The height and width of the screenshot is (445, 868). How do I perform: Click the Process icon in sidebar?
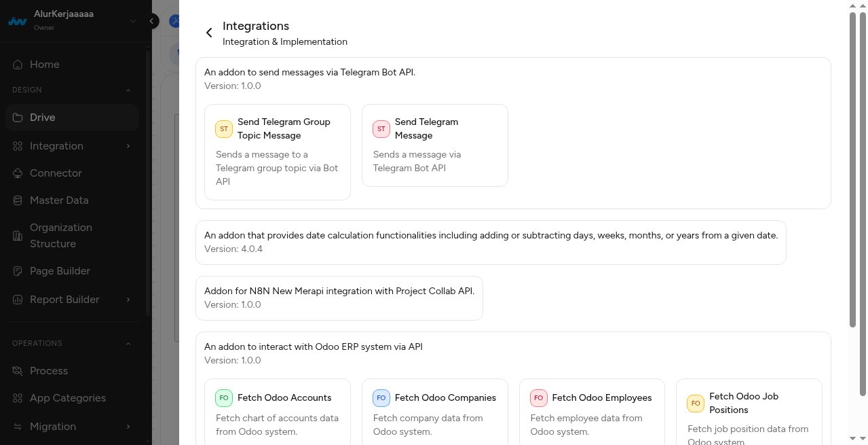coord(18,371)
